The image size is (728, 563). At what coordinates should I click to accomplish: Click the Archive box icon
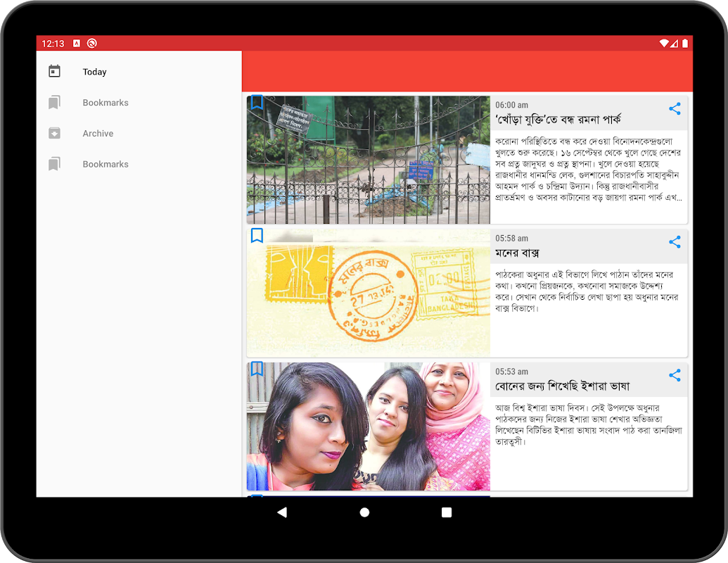(x=54, y=133)
